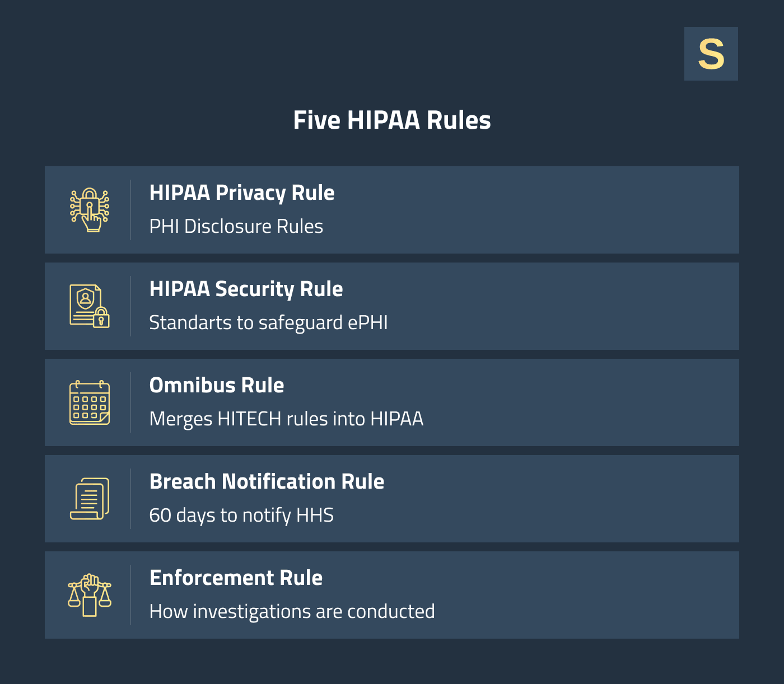Collapse the HIPAA Privacy Rule section
The image size is (784, 684).
coord(392,209)
